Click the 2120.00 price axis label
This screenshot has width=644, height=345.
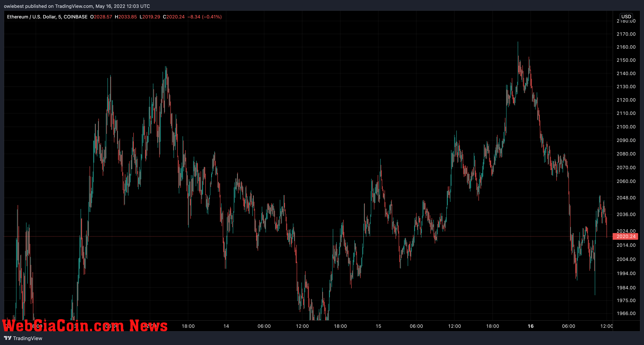click(x=626, y=100)
